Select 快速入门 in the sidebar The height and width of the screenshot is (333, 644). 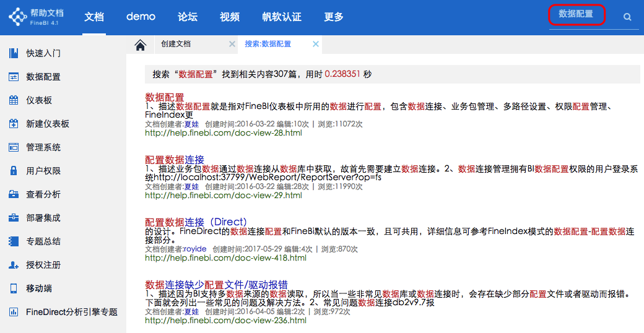pos(43,53)
